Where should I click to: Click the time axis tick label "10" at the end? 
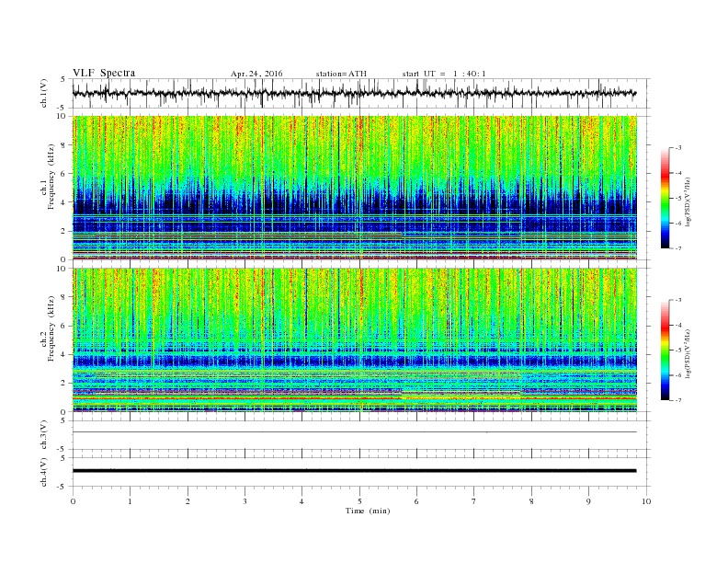tap(646, 501)
